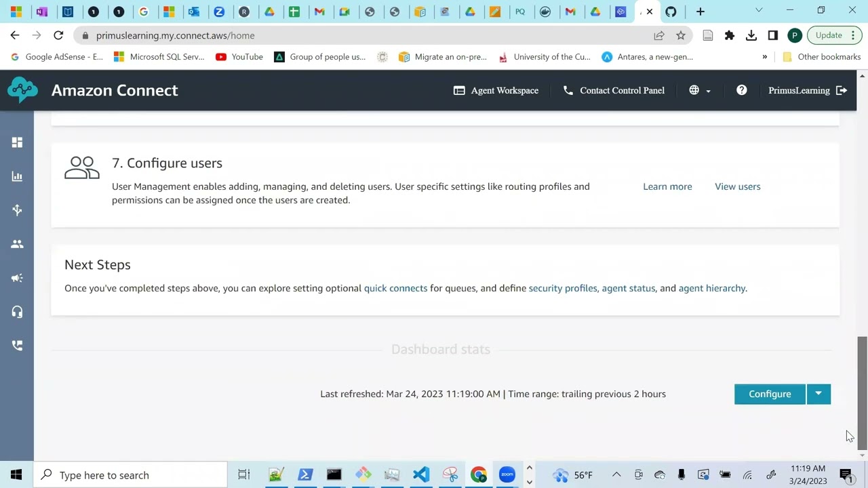Switch to the GitHub browser tab

(x=671, y=12)
